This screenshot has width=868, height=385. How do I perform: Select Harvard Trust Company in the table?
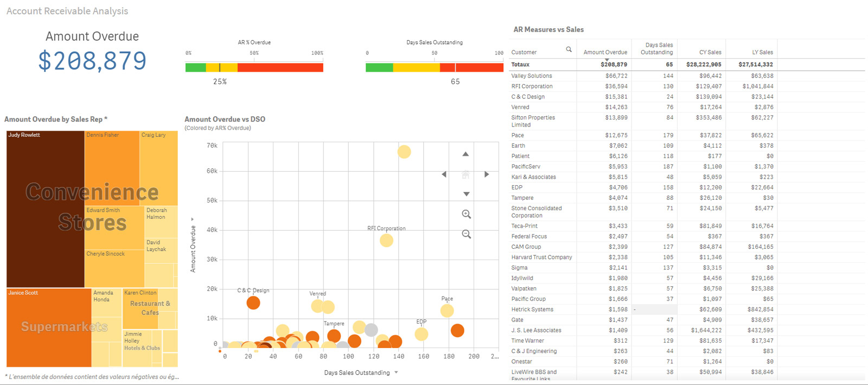point(541,257)
